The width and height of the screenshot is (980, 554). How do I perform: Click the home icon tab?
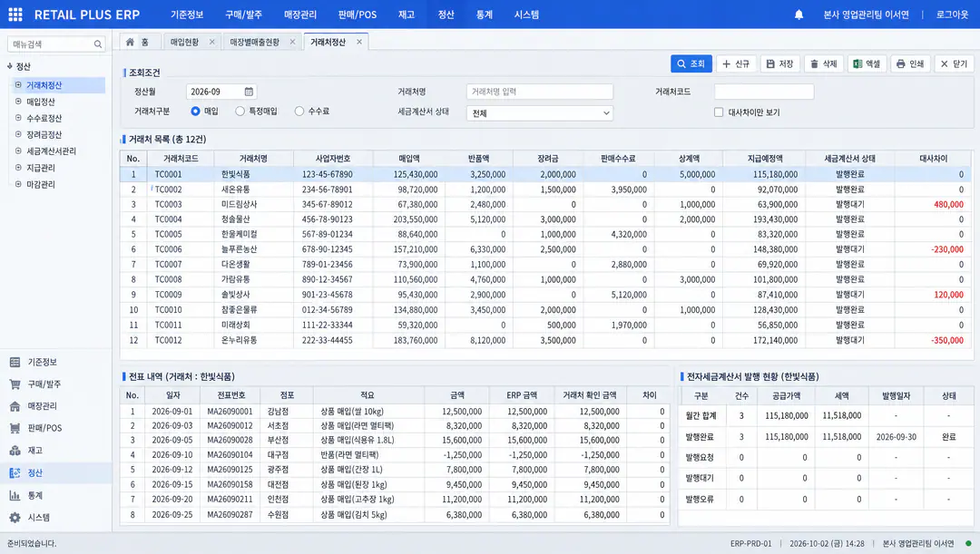click(130, 42)
